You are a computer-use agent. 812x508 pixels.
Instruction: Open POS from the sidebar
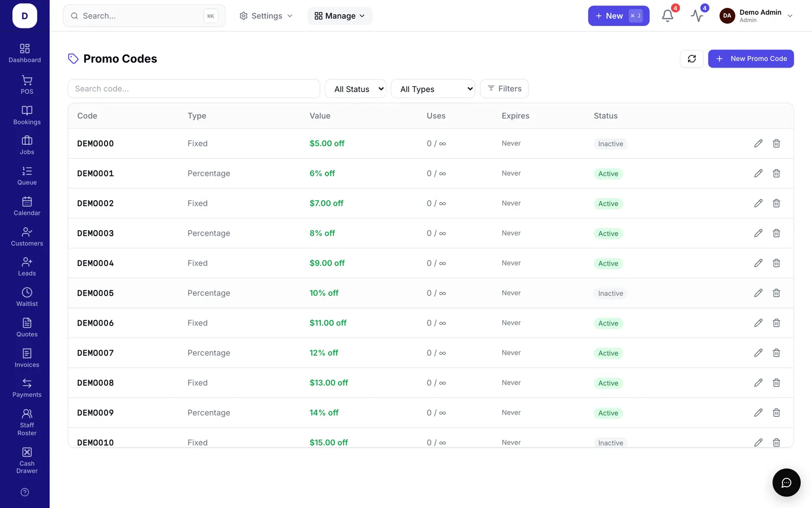[x=27, y=85]
